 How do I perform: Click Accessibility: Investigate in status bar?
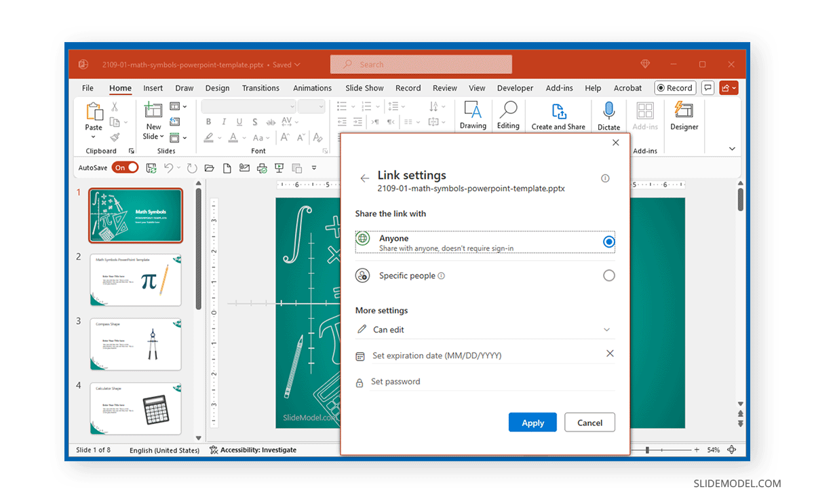point(253,450)
